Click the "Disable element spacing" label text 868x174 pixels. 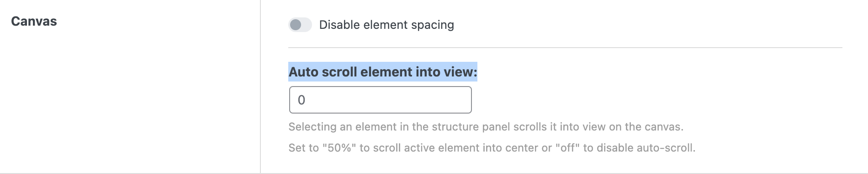tap(386, 25)
